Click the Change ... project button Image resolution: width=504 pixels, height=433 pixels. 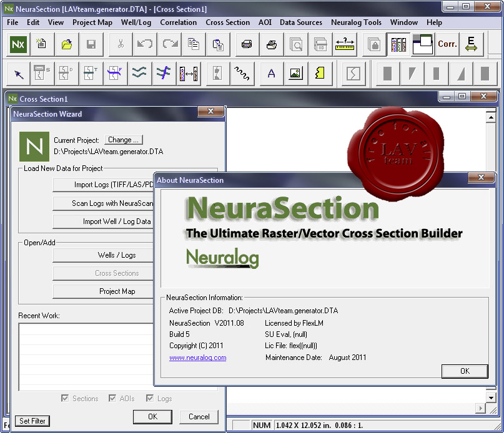click(x=124, y=140)
